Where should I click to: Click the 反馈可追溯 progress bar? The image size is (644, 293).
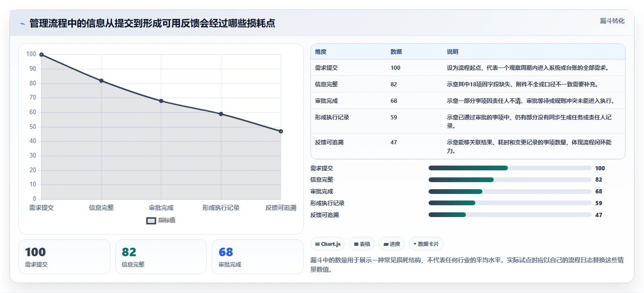[x=510, y=215]
